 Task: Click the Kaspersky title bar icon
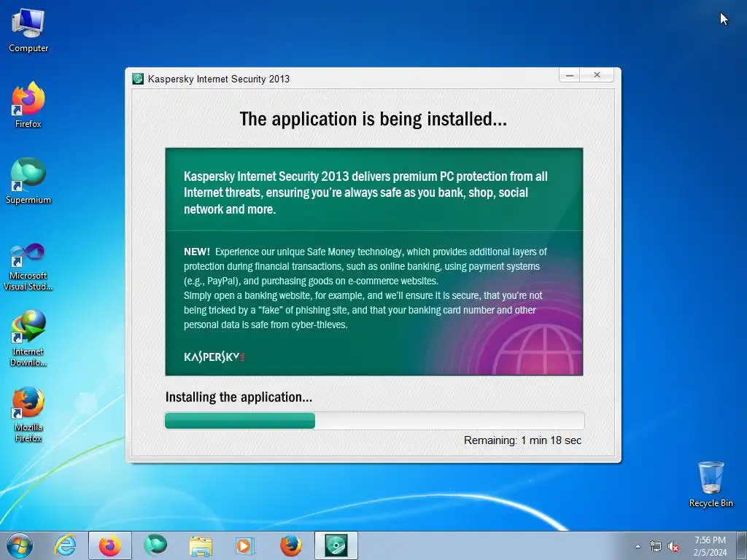(138, 79)
